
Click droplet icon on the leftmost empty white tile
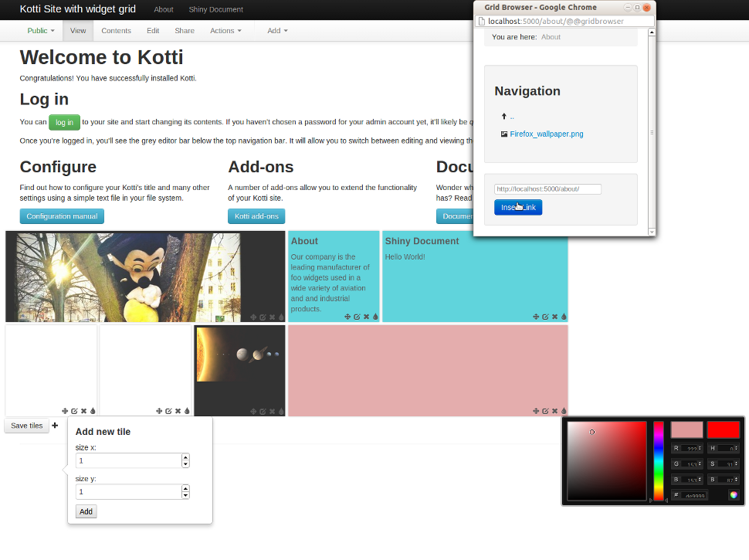tap(93, 411)
